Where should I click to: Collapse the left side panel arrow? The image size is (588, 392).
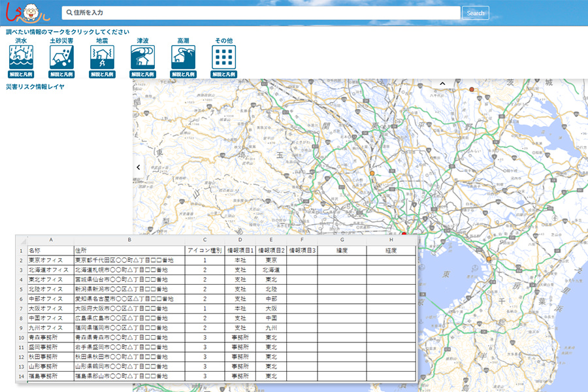139,167
